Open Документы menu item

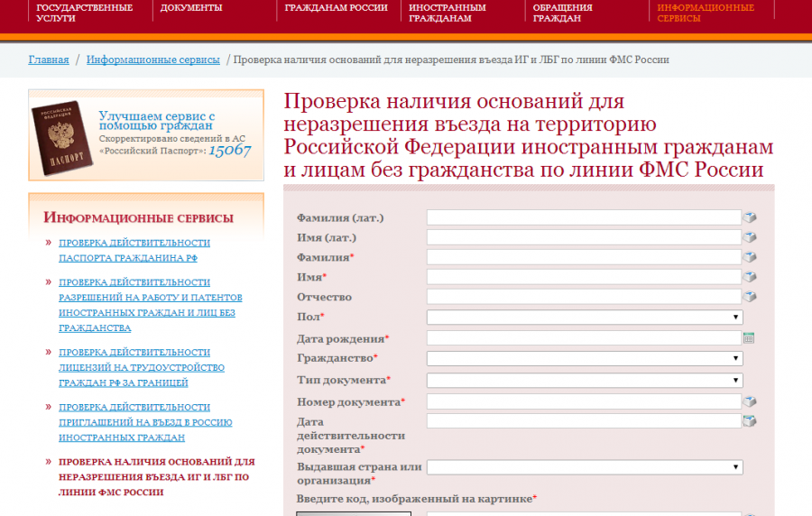click(191, 8)
